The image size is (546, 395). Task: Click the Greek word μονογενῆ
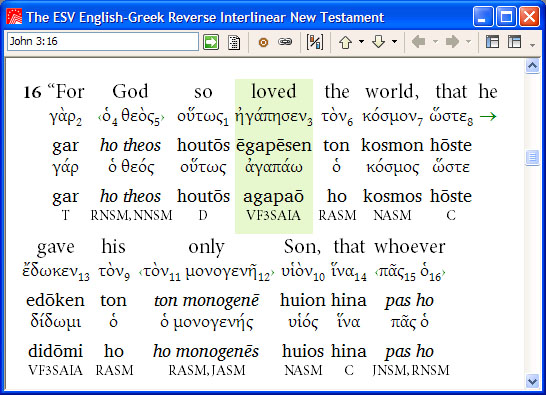click(x=228, y=272)
